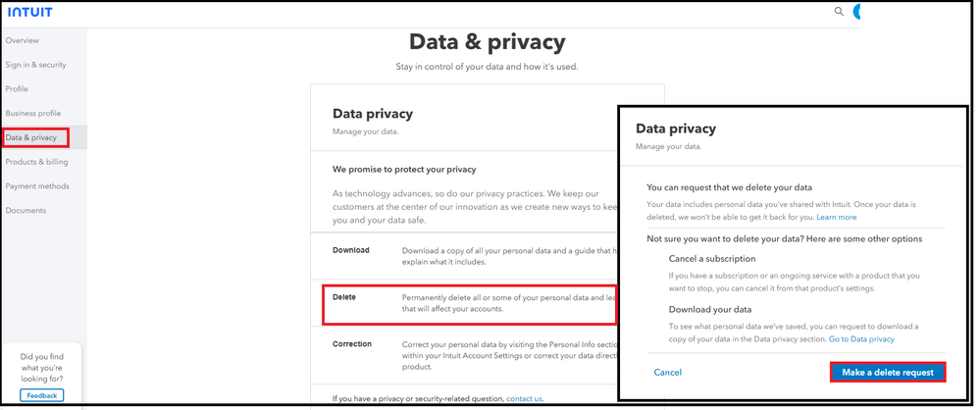Go to Overview in the sidebar
Image resolution: width=980 pixels, height=410 pixels.
pyautogui.click(x=23, y=40)
